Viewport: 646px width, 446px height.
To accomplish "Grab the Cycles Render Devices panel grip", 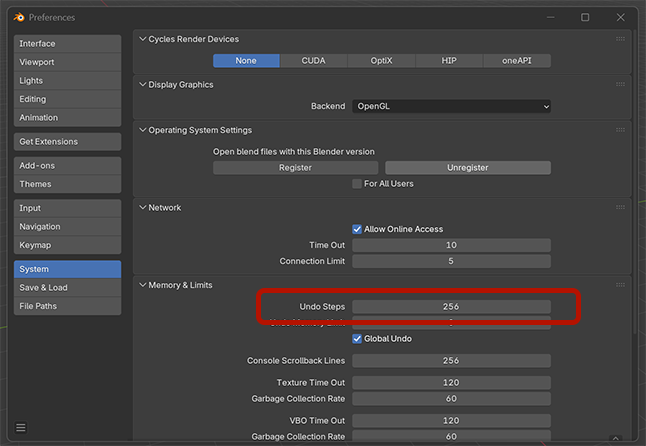I will pyautogui.click(x=620, y=39).
